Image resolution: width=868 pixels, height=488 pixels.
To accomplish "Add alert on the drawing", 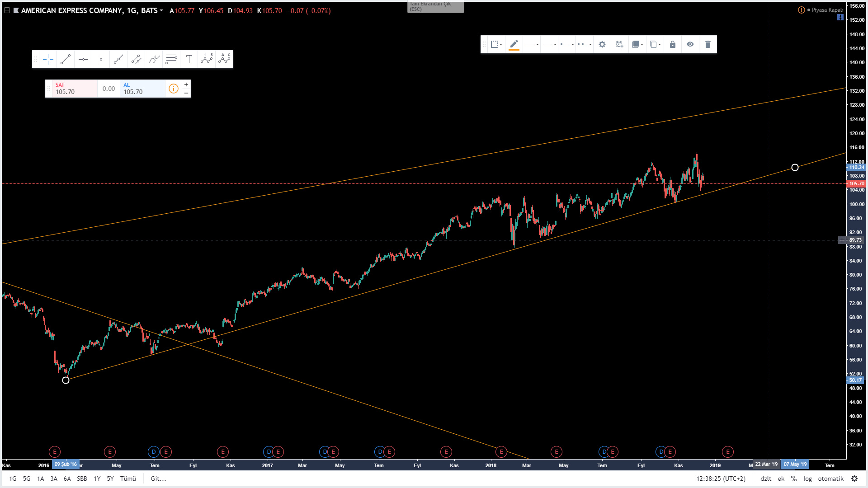I will pyautogui.click(x=619, y=44).
